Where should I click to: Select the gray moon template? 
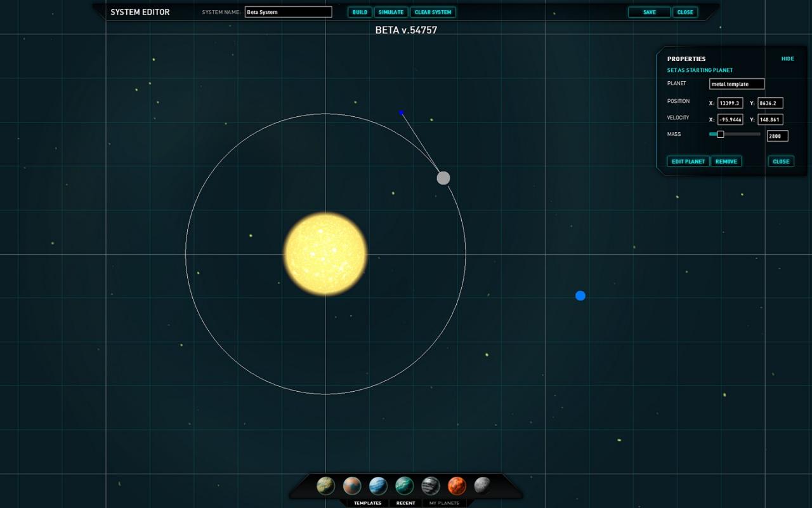483,486
